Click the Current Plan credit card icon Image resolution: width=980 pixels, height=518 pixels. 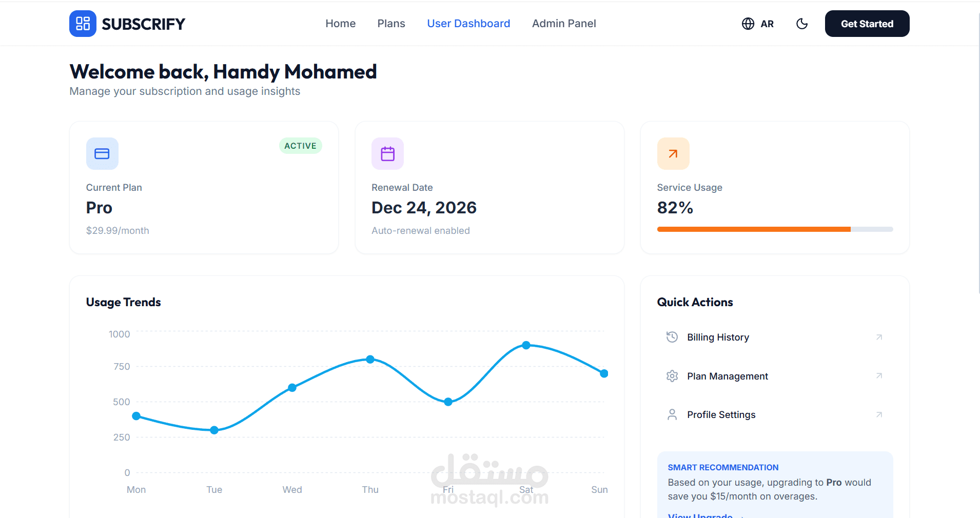point(102,153)
